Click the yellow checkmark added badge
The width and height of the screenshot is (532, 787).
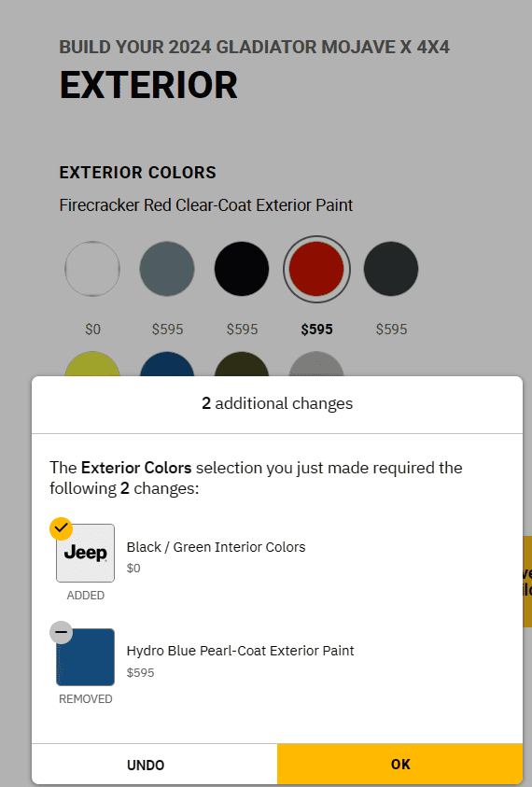pyautogui.click(x=62, y=528)
